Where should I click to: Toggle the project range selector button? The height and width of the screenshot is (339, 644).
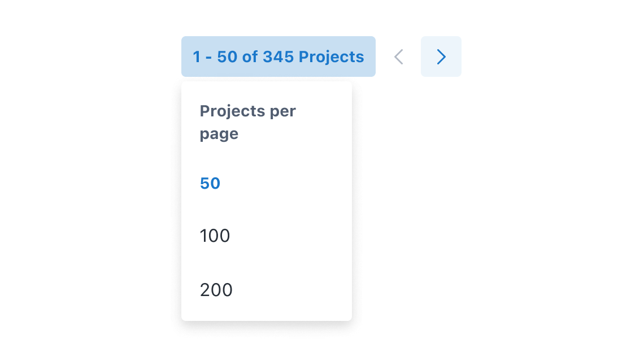[x=278, y=56]
